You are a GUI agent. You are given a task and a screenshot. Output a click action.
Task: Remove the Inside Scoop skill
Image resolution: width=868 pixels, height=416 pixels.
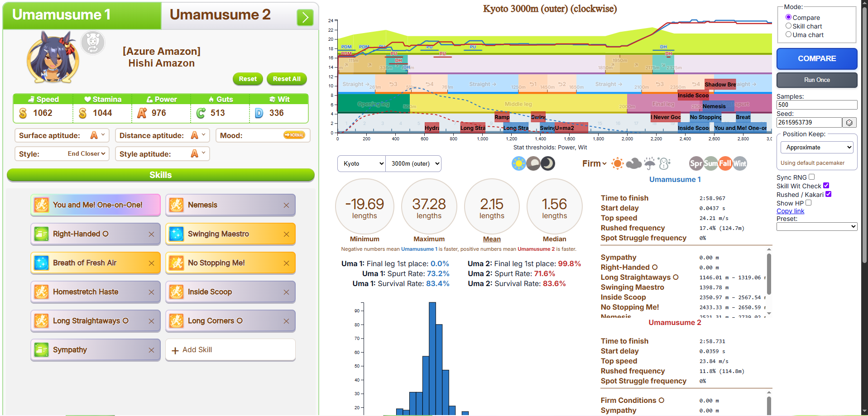pos(286,292)
